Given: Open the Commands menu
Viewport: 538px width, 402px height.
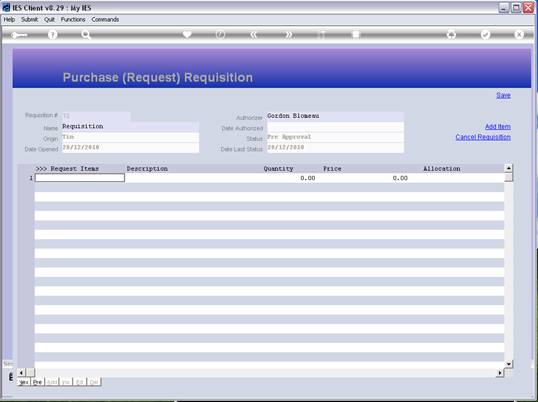Looking at the screenshot, I should pos(105,20).
